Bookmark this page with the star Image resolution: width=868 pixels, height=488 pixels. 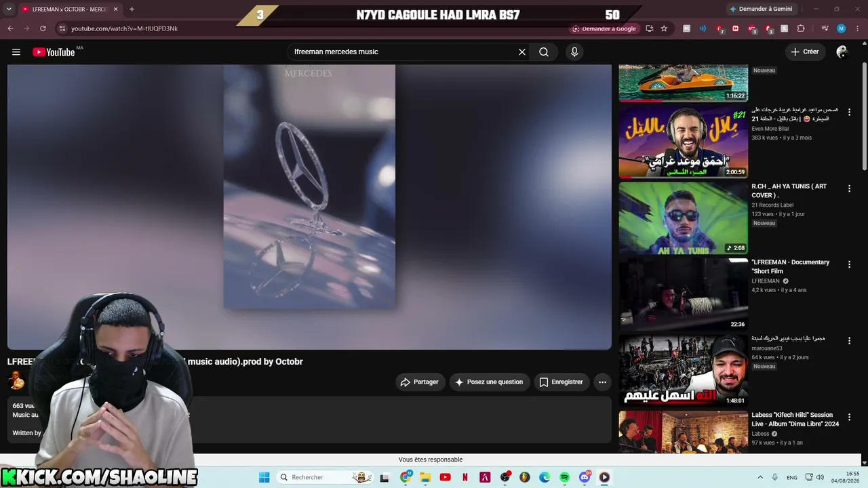(664, 28)
